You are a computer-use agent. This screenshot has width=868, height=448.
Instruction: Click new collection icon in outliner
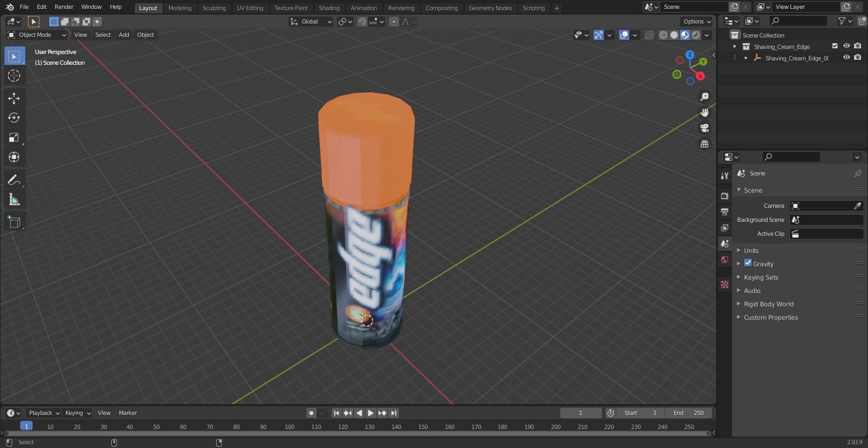[862, 21]
